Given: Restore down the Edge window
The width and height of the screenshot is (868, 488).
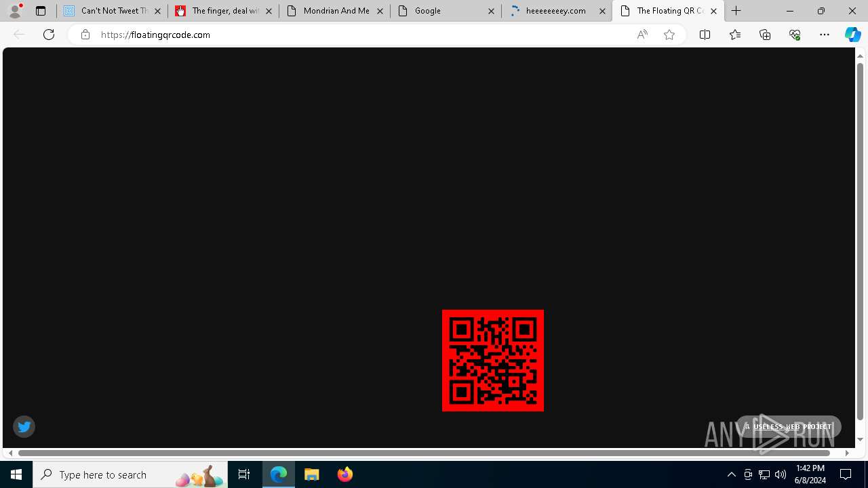Looking at the screenshot, I should pos(821,11).
